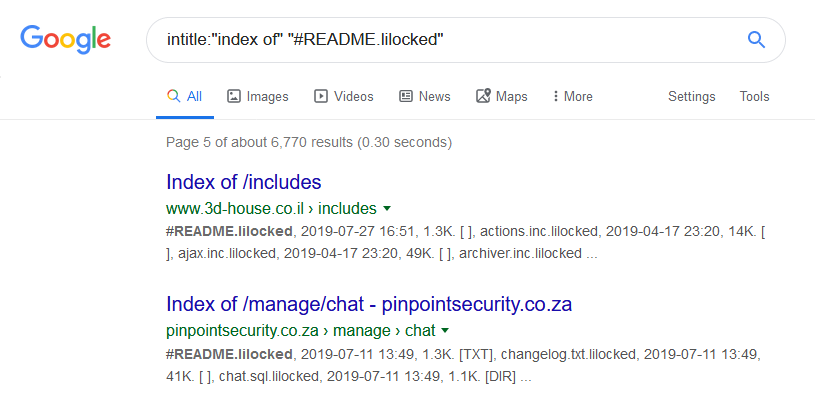Image resolution: width=815 pixels, height=410 pixels.
Task: Switch to the News tab
Action: [434, 97]
